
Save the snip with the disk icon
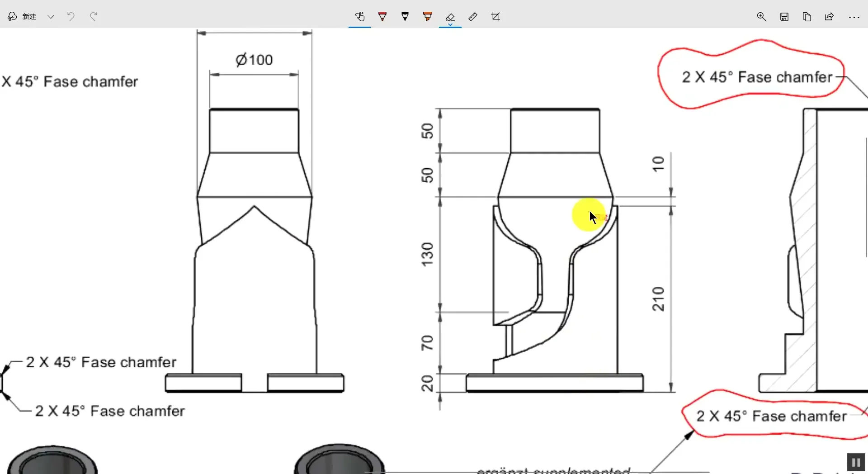(x=784, y=17)
